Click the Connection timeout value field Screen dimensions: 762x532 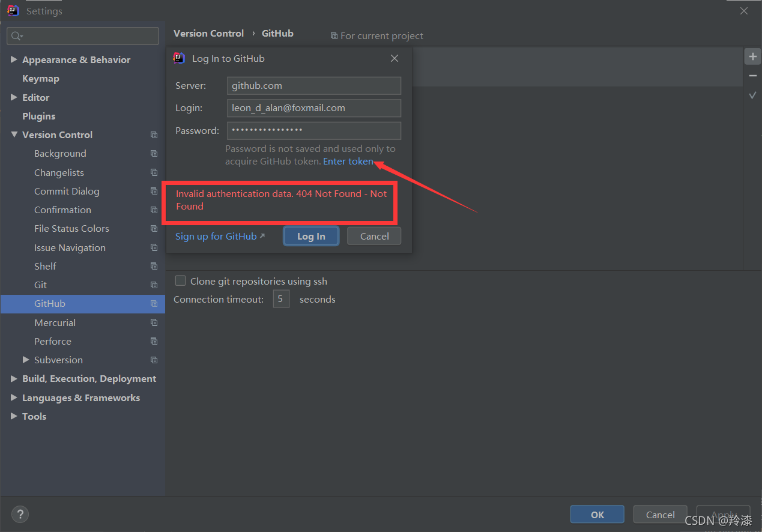point(281,299)
